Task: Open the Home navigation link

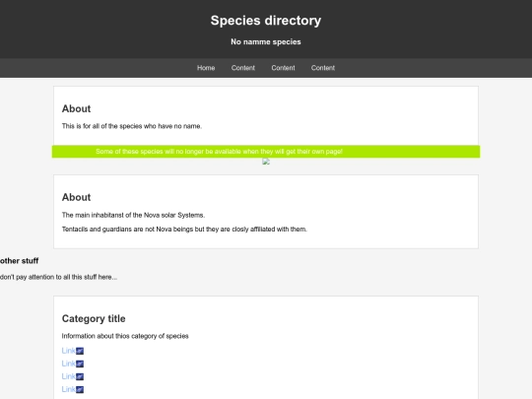Action: click(x=206, y=68)
